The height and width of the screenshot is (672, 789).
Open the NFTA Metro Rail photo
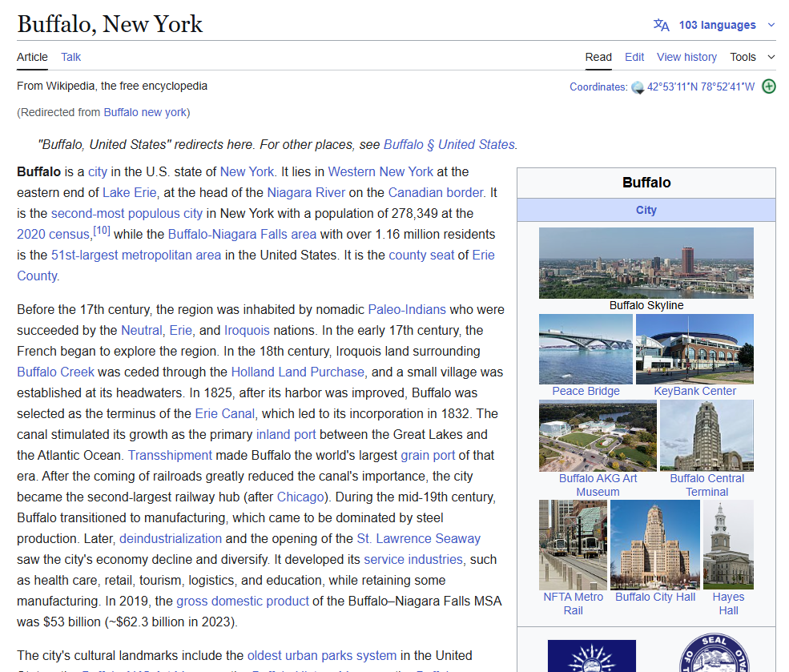[574, 545]
